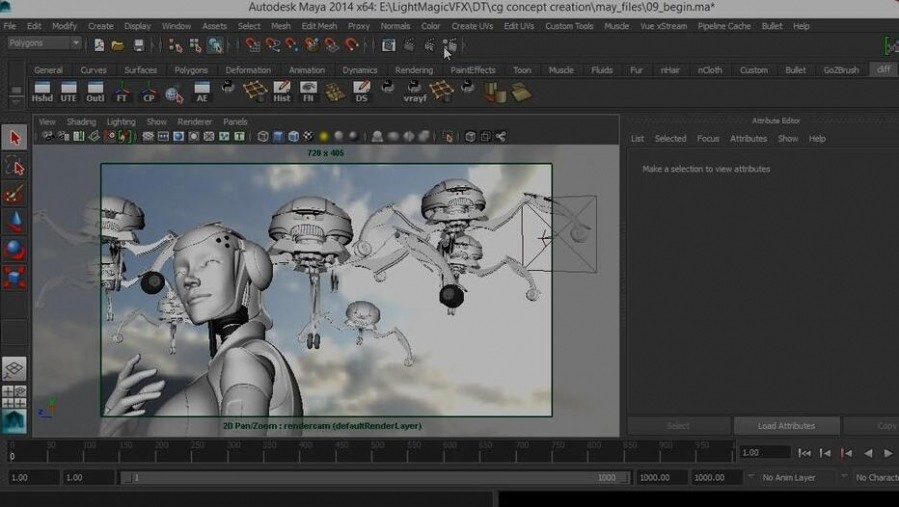Open Attribute Editor Selected menu
Screen dimensions: 899x507
point(670,139)
